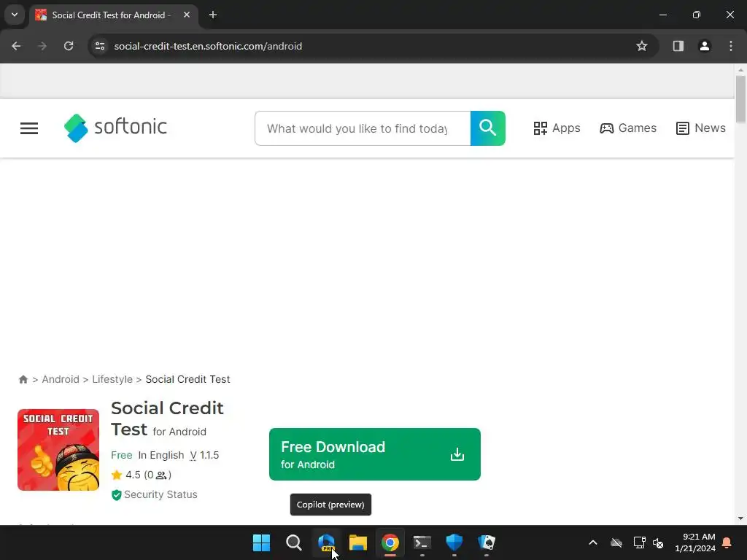747x560 pixels.
Task: Open the Chrome three-dot menu
Action: click(731, 46)
